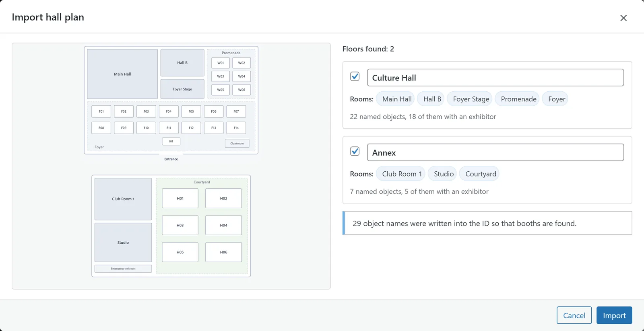This screenshot has width=644, height=331.
Task: Edit the Culture Hall floor name field
Action: coord(495,78)
